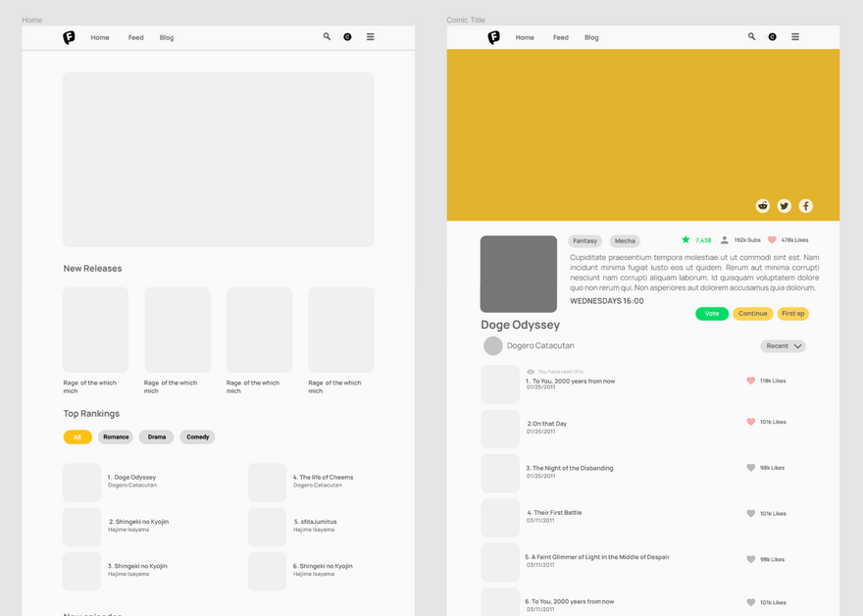
Task: Expand the Recent sort dropdown
Action: pos(783,346)
